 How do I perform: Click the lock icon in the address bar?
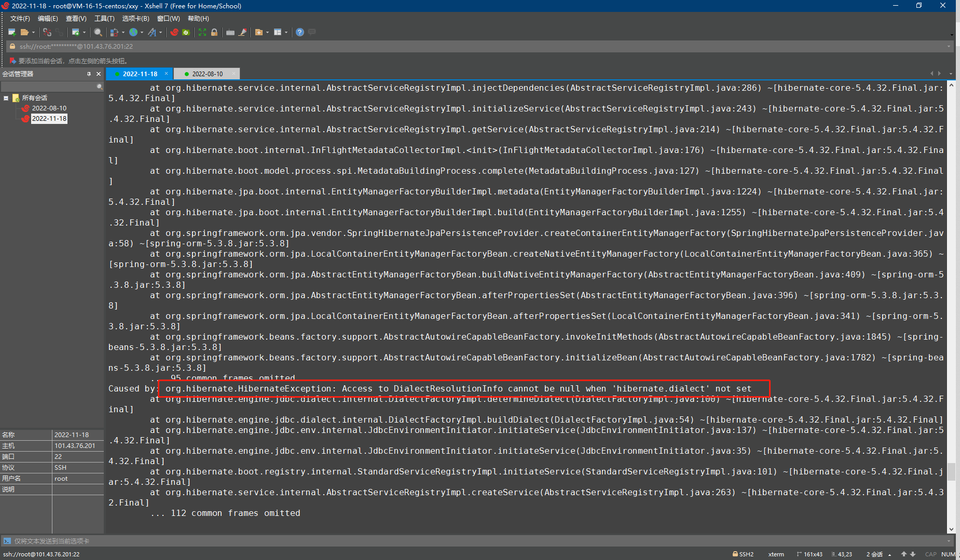[x=13, y=46]
